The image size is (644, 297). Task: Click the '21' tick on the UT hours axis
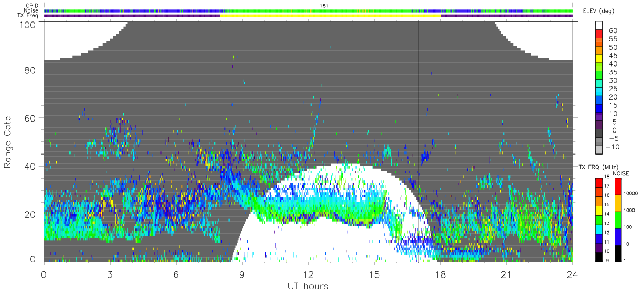[507, 274]
